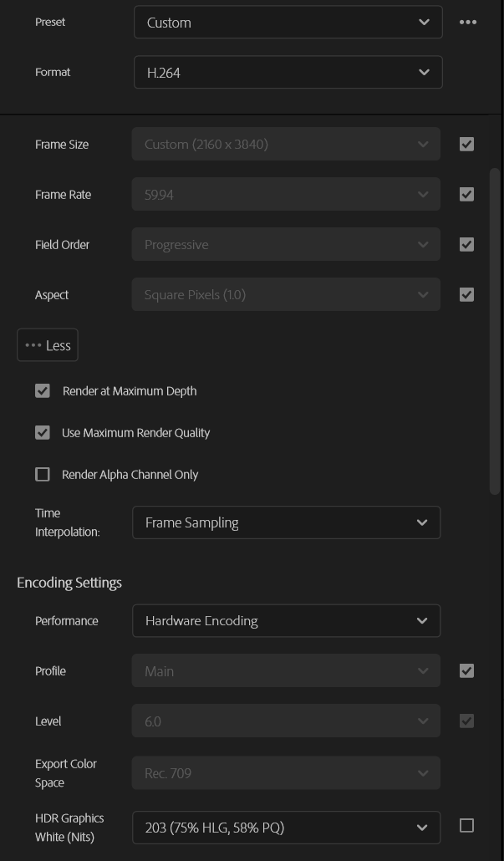Open preset options three-dot menu
This screenshot has width=504, height=861.
pyautogui.click(x=468, y=23)
